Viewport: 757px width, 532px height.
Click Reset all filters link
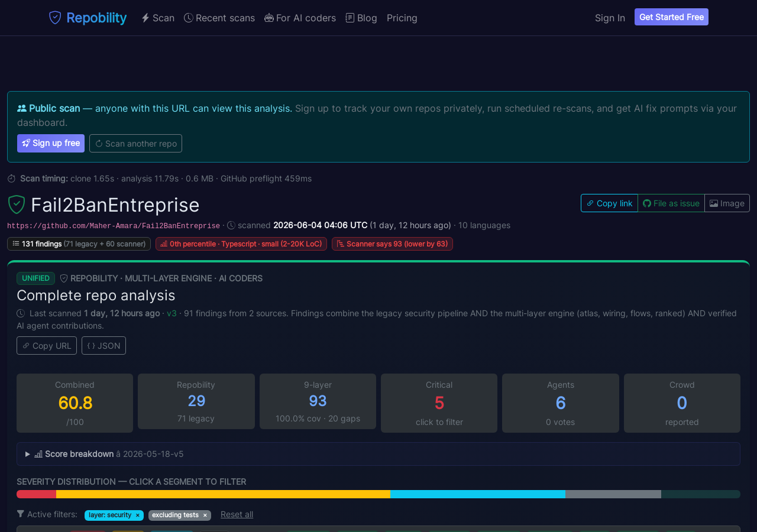point(237,514)
